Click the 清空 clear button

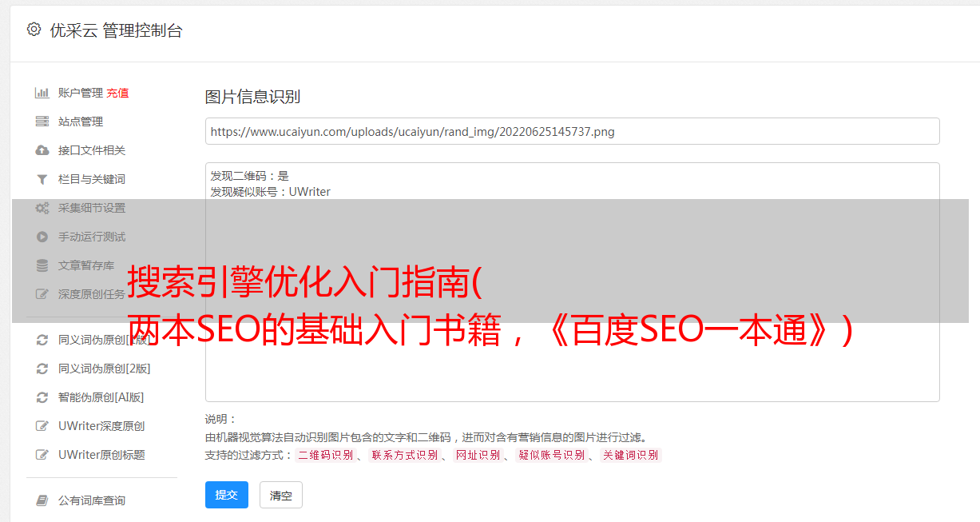click(281, 495)
